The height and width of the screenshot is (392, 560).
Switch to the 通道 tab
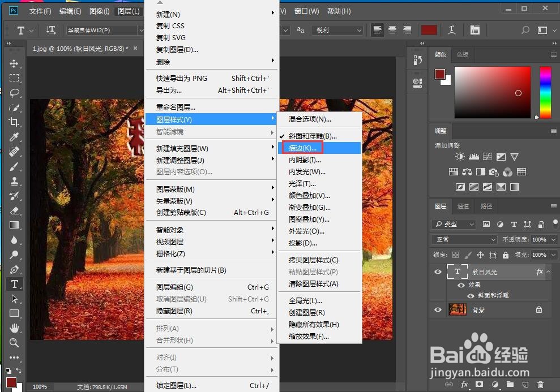point(463,206)
